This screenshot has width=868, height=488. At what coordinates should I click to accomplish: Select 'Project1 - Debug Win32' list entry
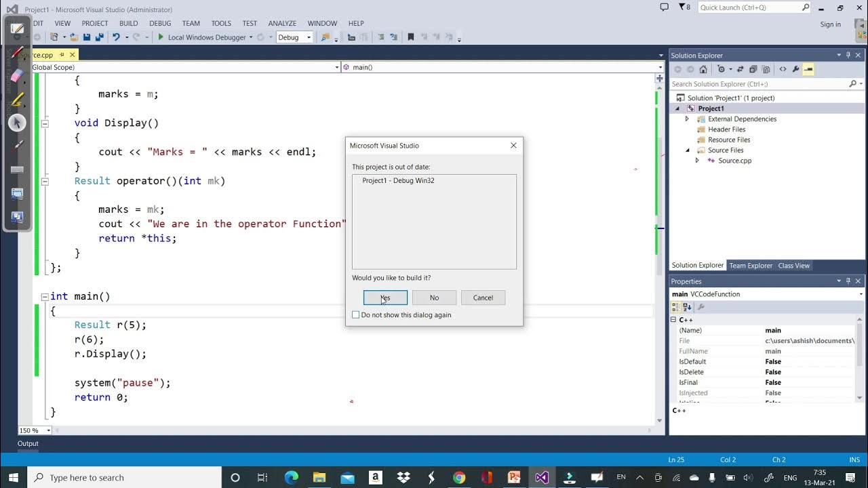click(x=398, y=180)
